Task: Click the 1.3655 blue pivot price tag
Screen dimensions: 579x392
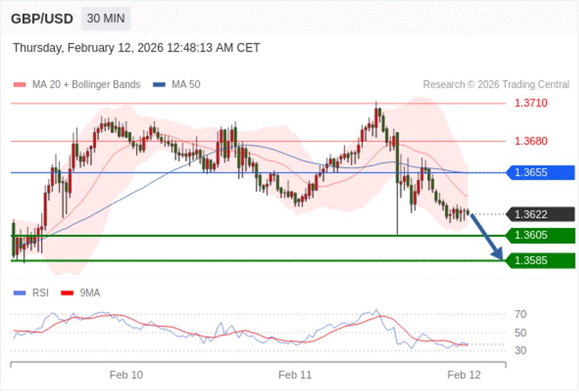Action: tap(540, 173)
